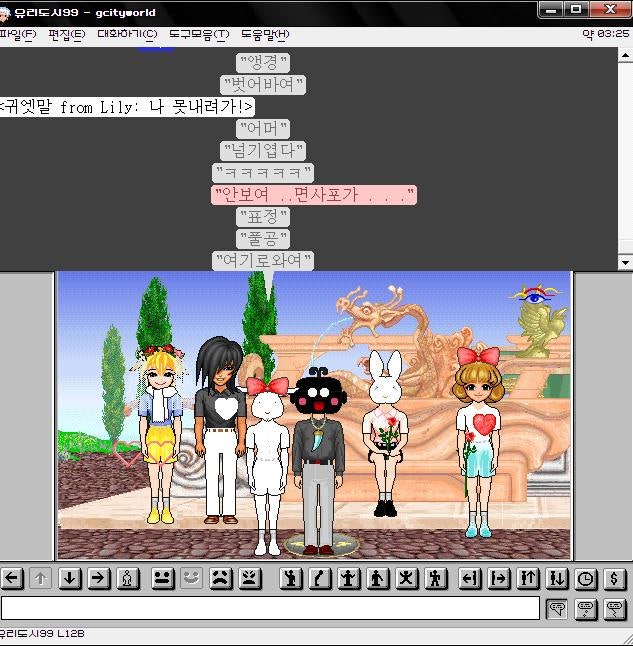Select the sad face expression icon
The image size is (633, 646).
pyautogui.click(x=220, y=578)
